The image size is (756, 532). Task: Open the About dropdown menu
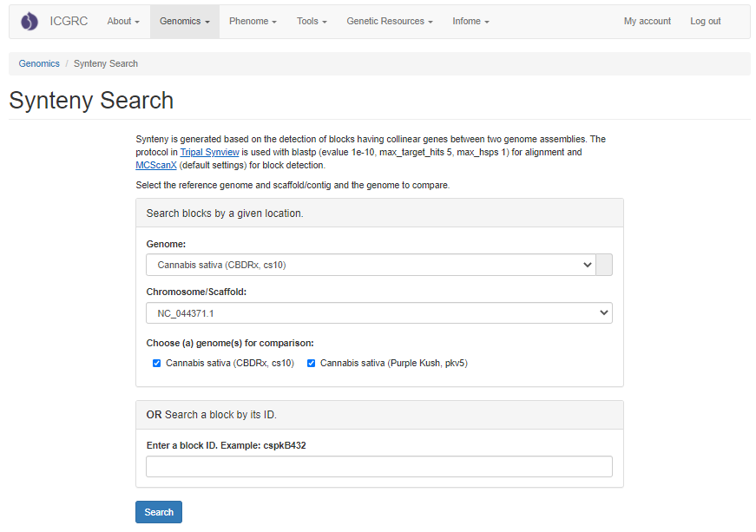(x=123, y=22)
